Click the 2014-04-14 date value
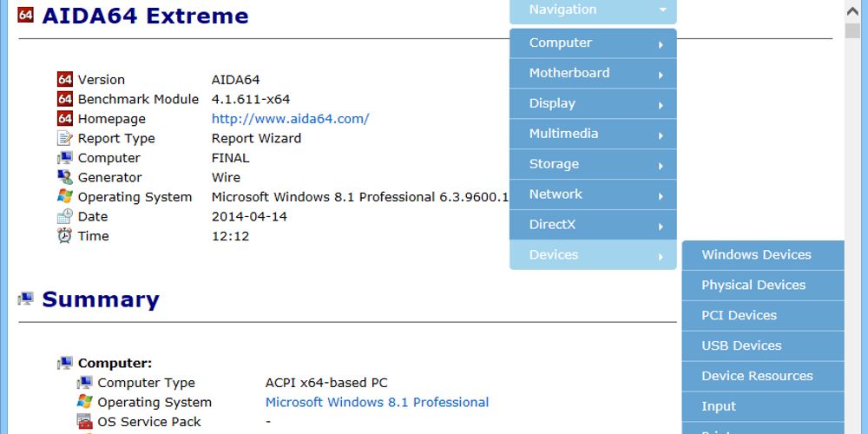868x434 pixels. (249, 216)
